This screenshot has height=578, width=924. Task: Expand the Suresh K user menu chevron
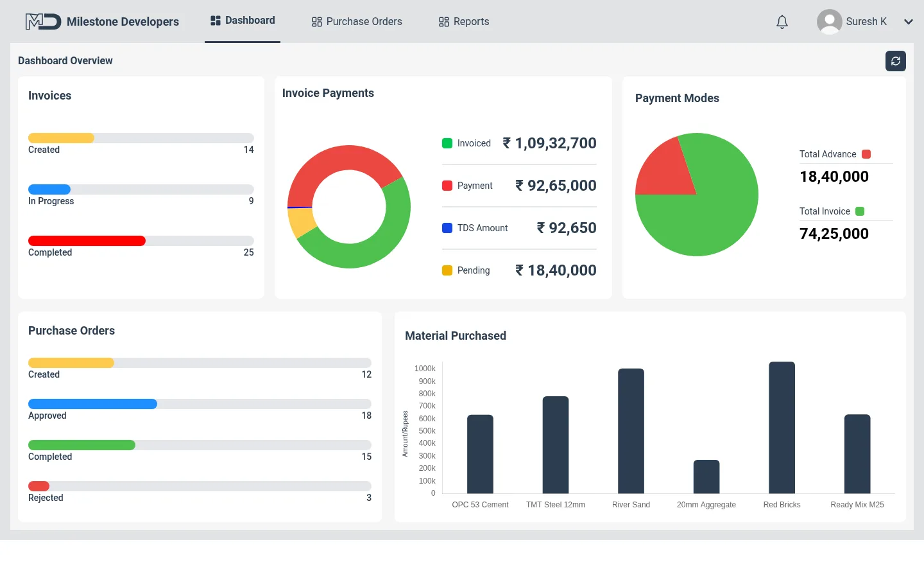pos(909,22)
